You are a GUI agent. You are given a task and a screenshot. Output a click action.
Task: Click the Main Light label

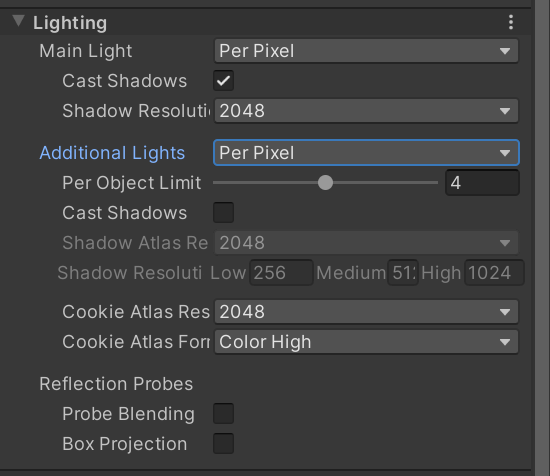tap(86, 51)
